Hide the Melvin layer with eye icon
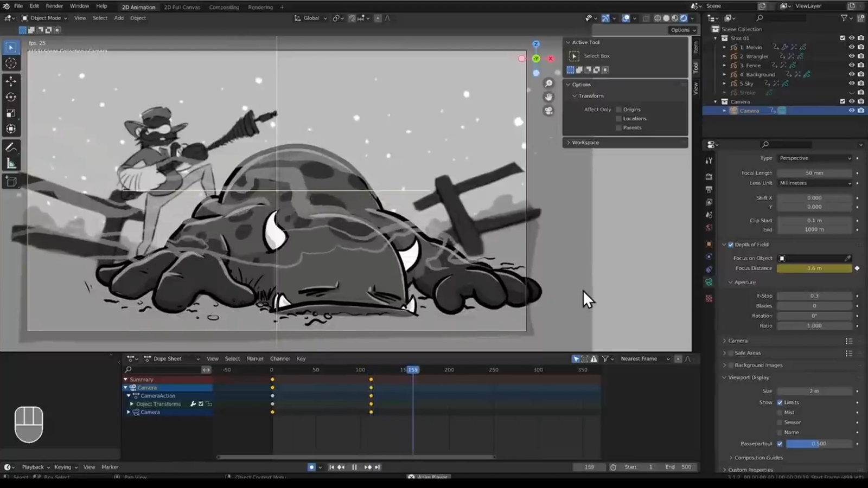Screen dimensions: 868x488 click(x=851, y=47)
